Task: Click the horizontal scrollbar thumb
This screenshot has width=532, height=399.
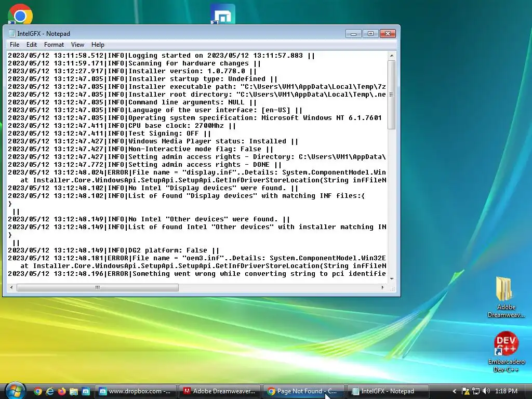Action: click(97, 287)
